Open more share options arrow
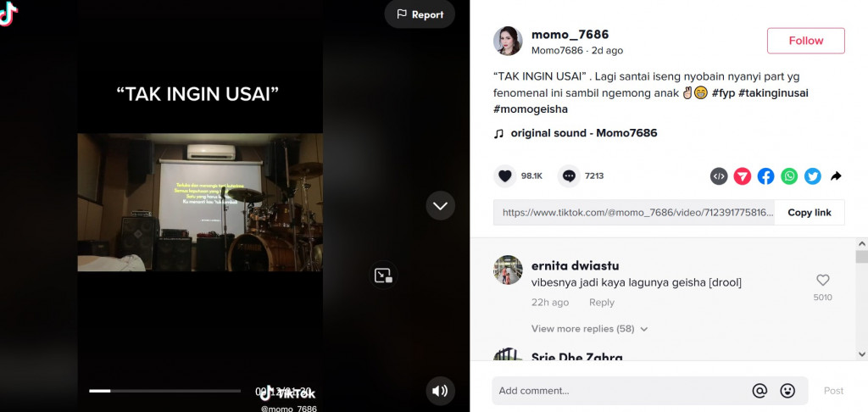The image size is (868, 412). tap(836, 176)
